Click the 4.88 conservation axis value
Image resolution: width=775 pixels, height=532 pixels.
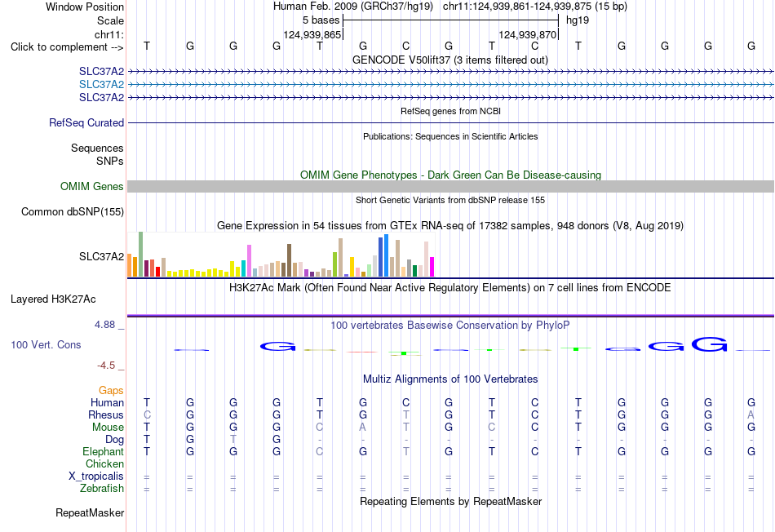104,325
